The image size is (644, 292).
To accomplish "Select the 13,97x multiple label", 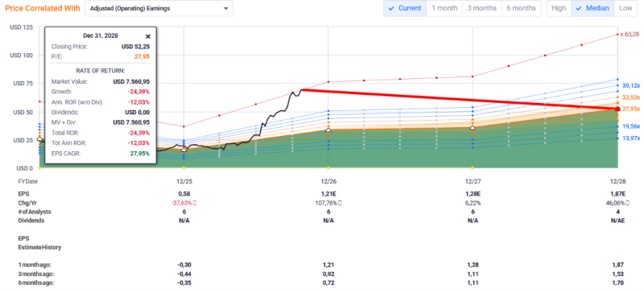I will click(631, 138).
